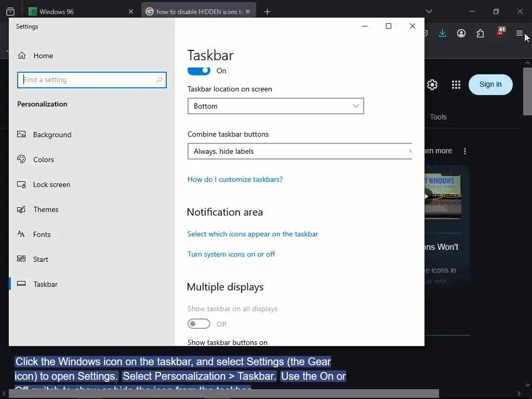The height and width of the screenshot is (399, 532).
Task: Toggle Show taskbar on all displays switch
Action: tap(199, 324)
